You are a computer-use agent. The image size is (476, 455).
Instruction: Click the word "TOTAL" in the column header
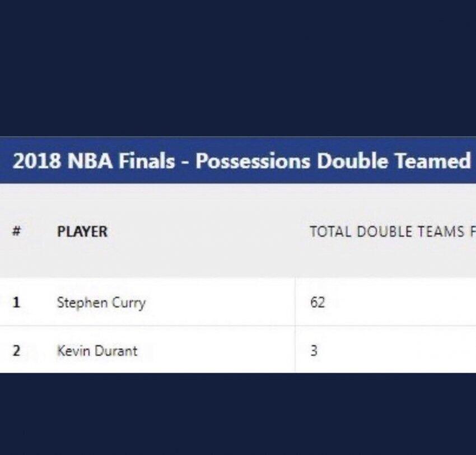point(331,232)
